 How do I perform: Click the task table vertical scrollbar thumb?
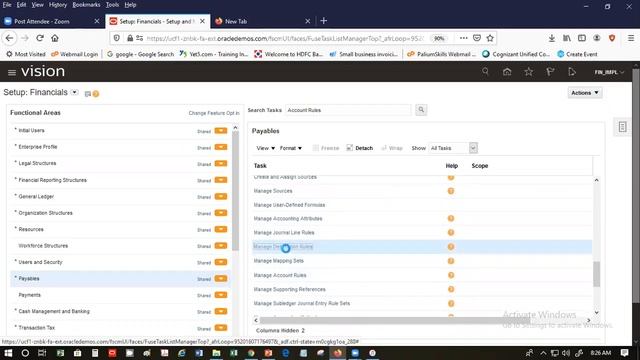click(x=597, y=274)
